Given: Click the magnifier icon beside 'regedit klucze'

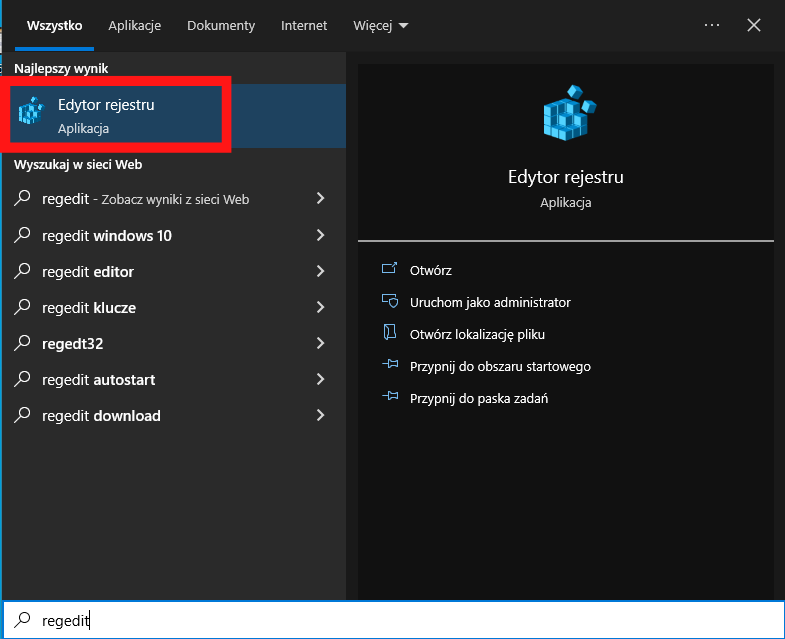Looking at the screenshot, I should (x=22, y=306).
